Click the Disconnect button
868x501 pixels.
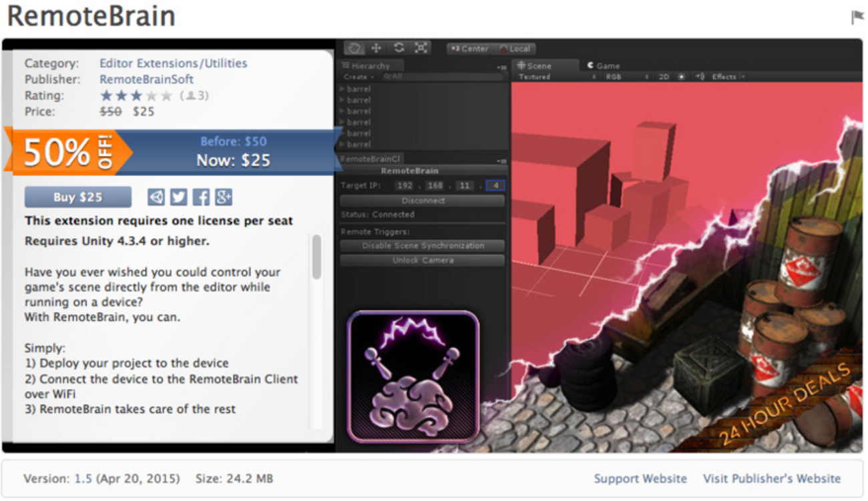coord(423,200)
